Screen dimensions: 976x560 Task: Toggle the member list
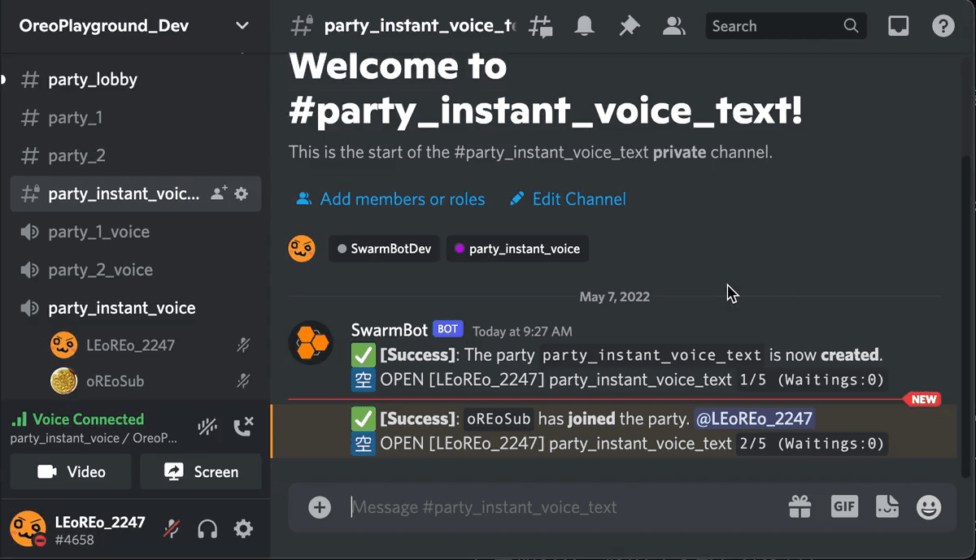coord(673,26)
